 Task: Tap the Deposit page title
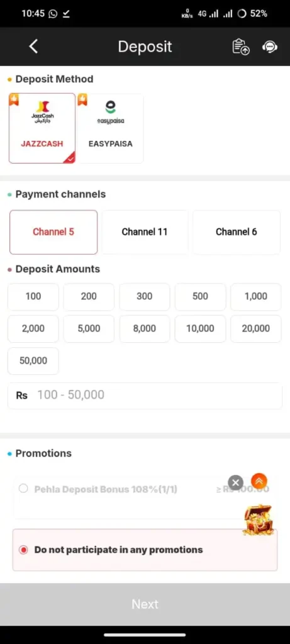tap(145, 47)
